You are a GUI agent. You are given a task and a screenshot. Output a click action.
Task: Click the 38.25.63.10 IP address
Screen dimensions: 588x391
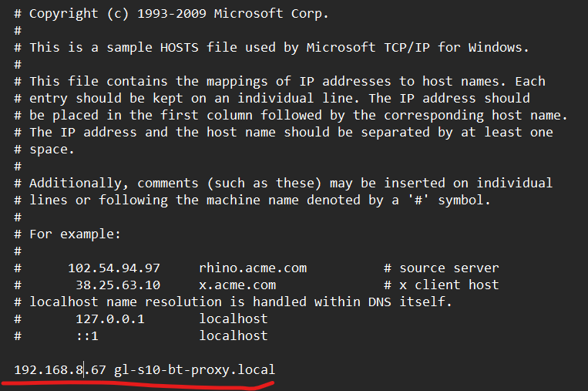(x=118, y=285)
